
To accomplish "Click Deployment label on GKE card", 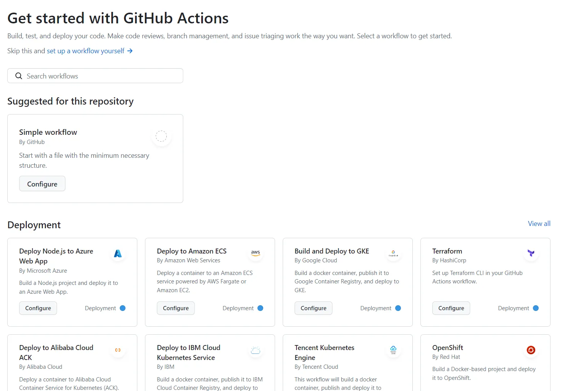I will 376,308.
